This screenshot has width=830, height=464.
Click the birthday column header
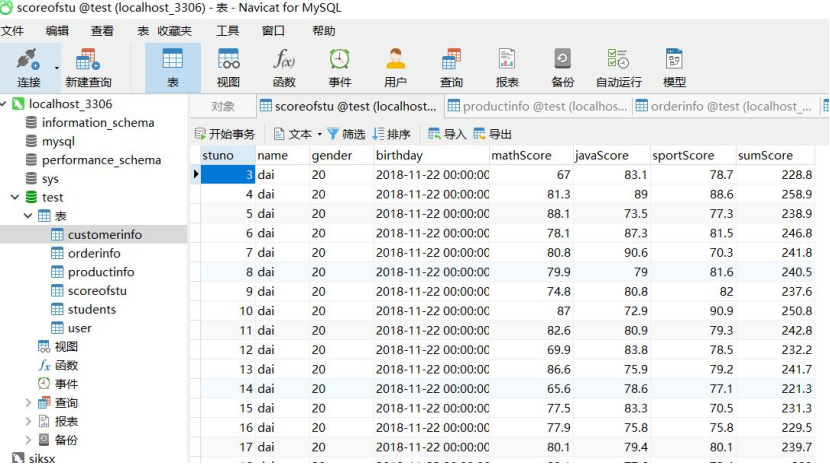point(431,155)
